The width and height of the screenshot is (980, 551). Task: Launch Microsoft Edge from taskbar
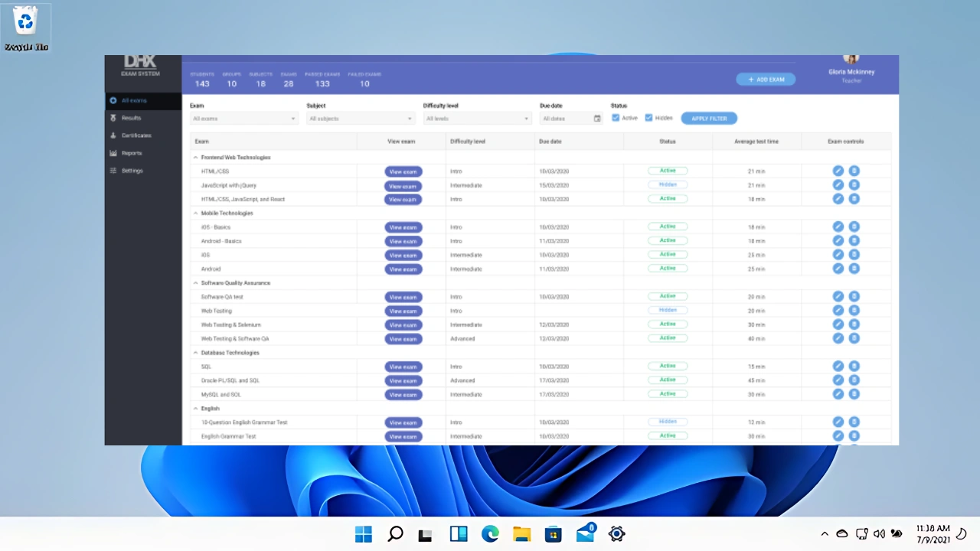click(x=490, y=534)
